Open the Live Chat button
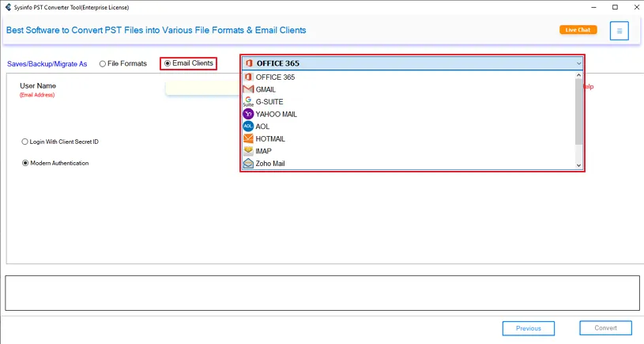 pos(578,29)
